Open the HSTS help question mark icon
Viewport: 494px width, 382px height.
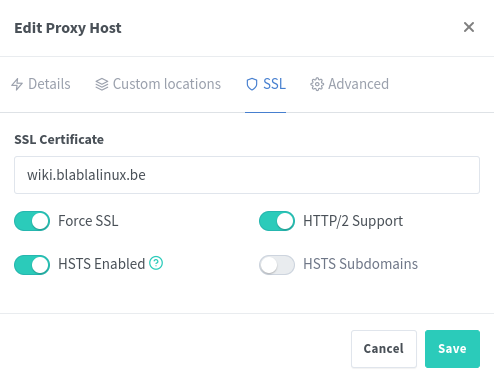tap(156, 263)
